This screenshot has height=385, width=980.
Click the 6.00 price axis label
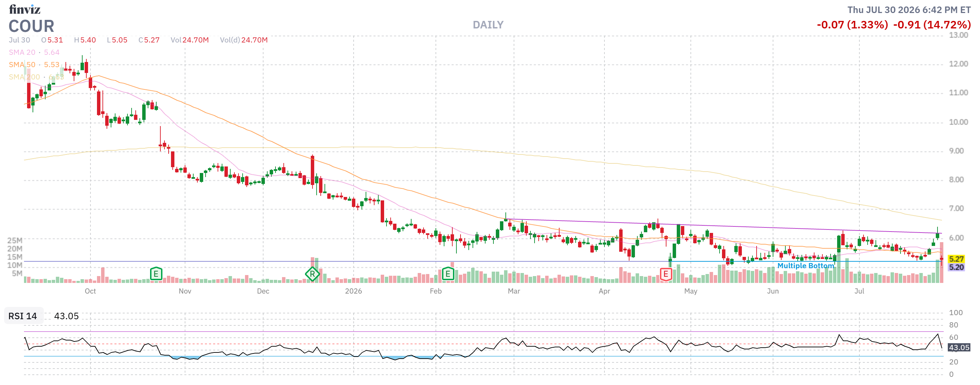pyautogui.click(x=956, y=238)
